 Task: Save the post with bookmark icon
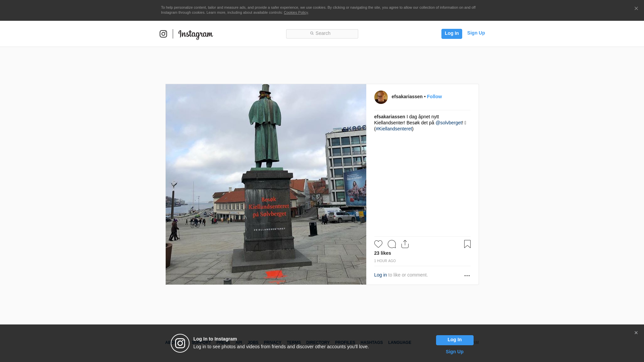point(467,244)
